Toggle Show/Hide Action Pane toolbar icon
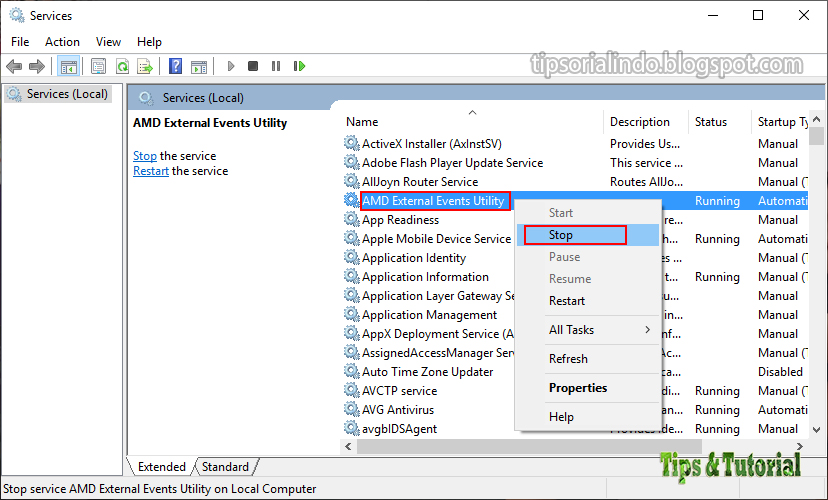The image size is (828, 500). 199,67
